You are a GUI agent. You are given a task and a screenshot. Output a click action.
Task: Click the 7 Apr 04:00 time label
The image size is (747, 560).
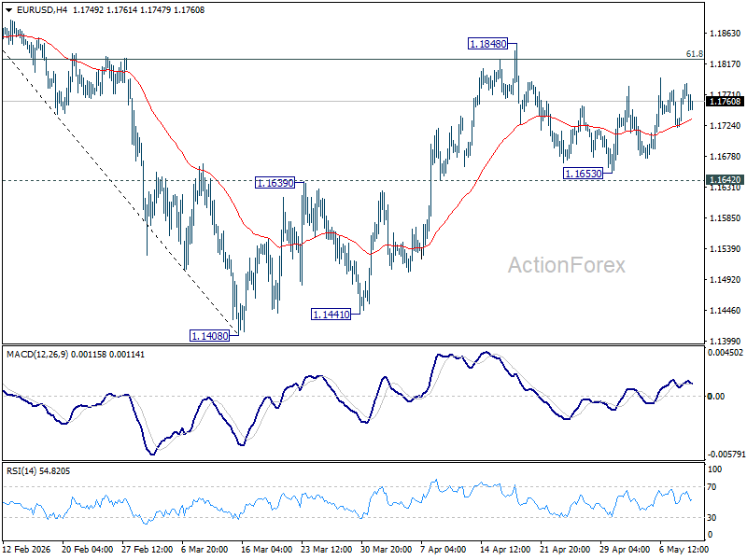(x=444, y=549)
